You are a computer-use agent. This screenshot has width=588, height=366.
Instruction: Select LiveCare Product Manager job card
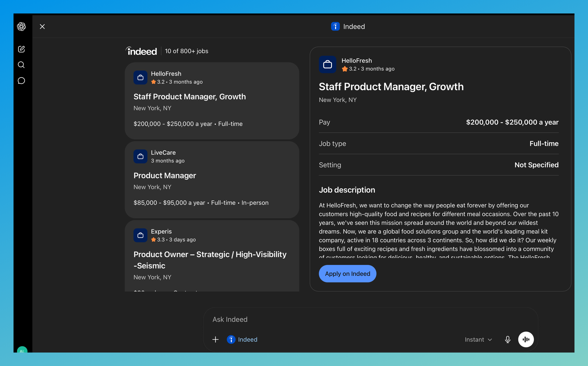[x=212, y=180]
